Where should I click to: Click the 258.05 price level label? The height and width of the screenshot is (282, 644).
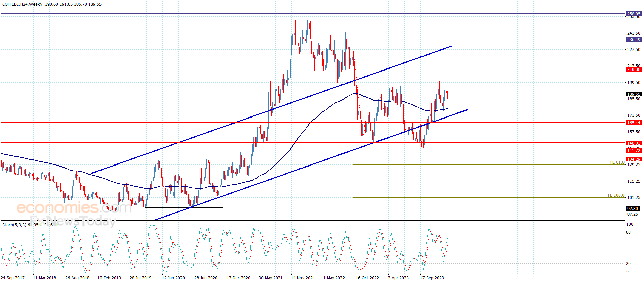point(634,14)
